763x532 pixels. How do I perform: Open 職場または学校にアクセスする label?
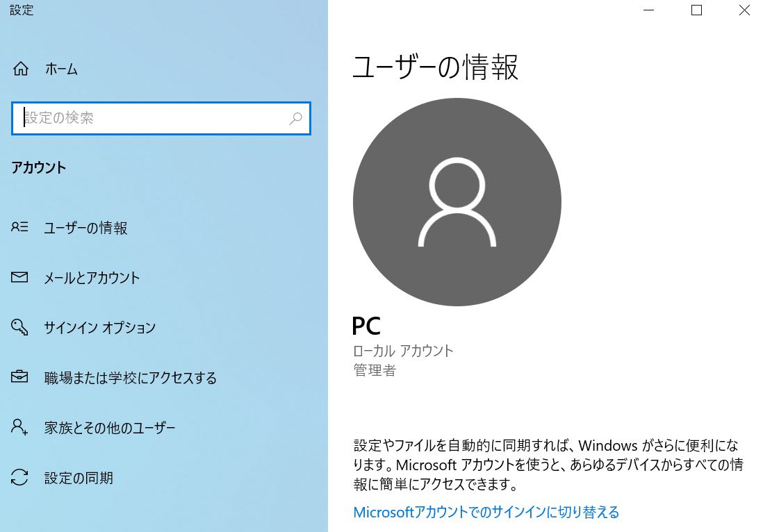coord(130,378)
